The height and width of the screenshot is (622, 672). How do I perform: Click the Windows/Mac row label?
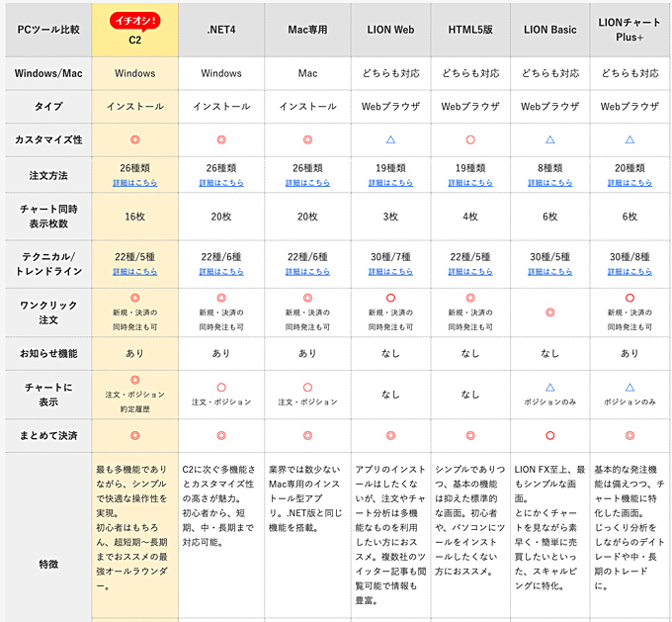[48, 73]
